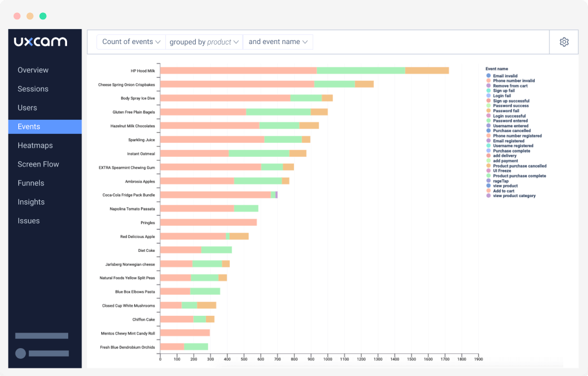Switch to the Overview section
This screenshot has width=588, height=376.
click(33, 70)
